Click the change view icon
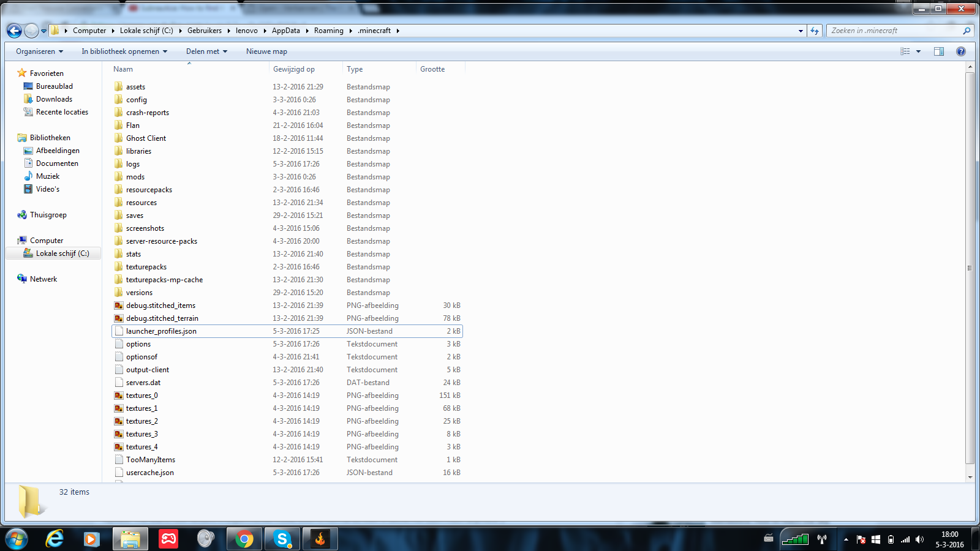This screenshot has width=980, height=551. click(905, 51)
